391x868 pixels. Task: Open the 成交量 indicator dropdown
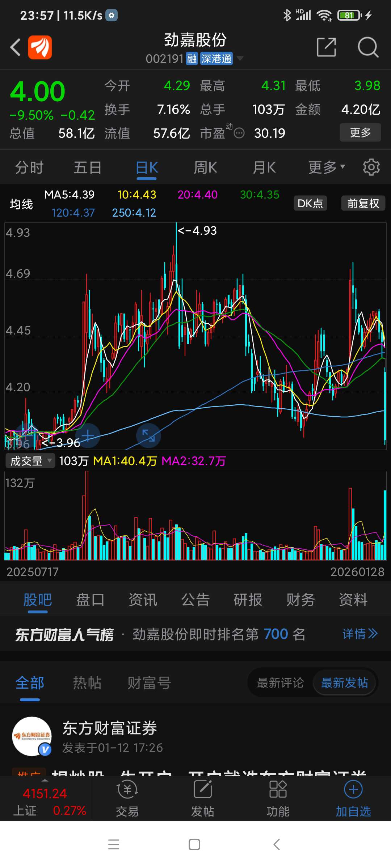point(30,461)
